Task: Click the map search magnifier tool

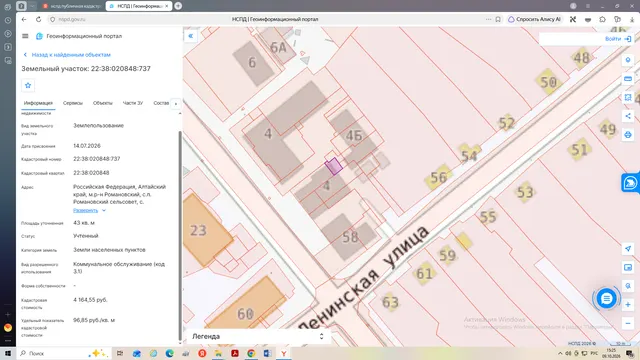Action: point(628,286)
